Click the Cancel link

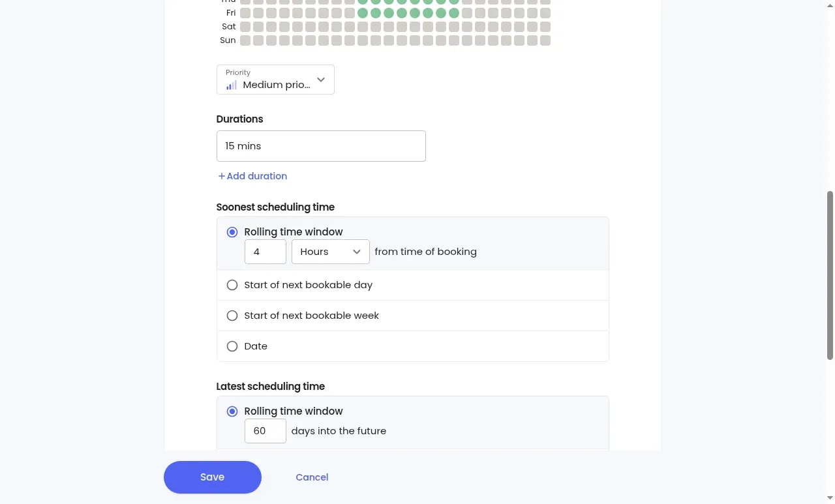click(312, 477)
